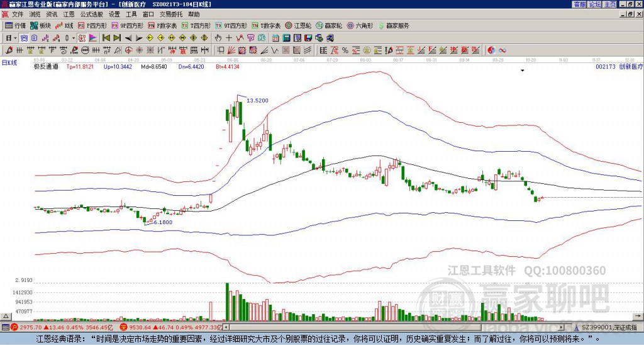Click the 论坛 button in title bar

595,4
